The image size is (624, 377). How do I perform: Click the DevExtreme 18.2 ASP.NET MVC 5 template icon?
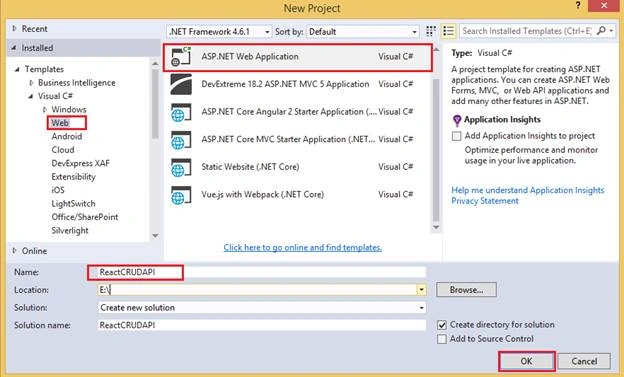click(181, 84)
